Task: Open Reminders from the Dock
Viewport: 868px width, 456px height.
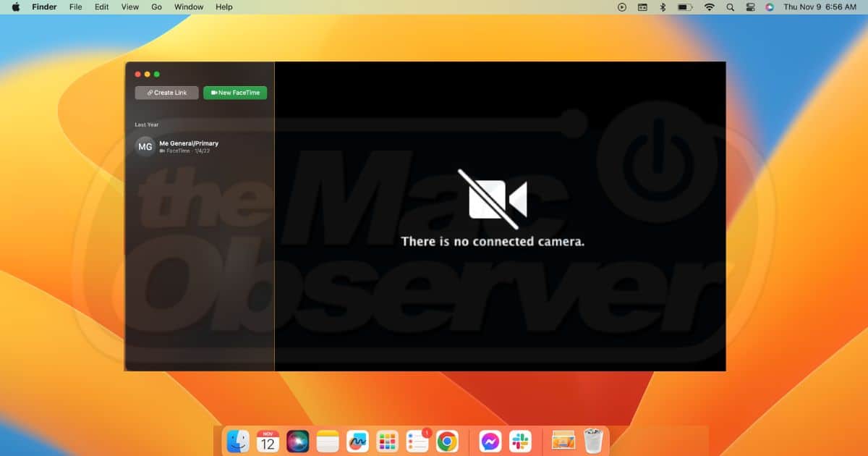Action: click(x=417, y=441)
